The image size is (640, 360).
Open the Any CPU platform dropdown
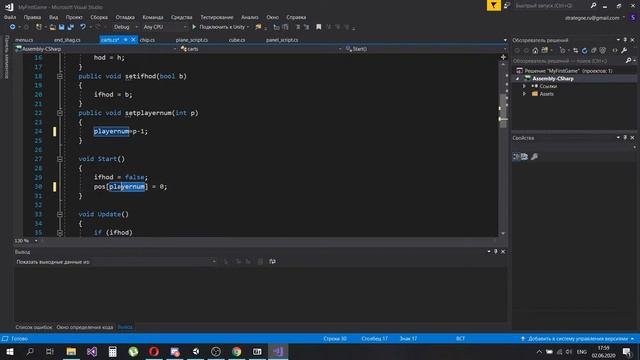click(165, 27)
